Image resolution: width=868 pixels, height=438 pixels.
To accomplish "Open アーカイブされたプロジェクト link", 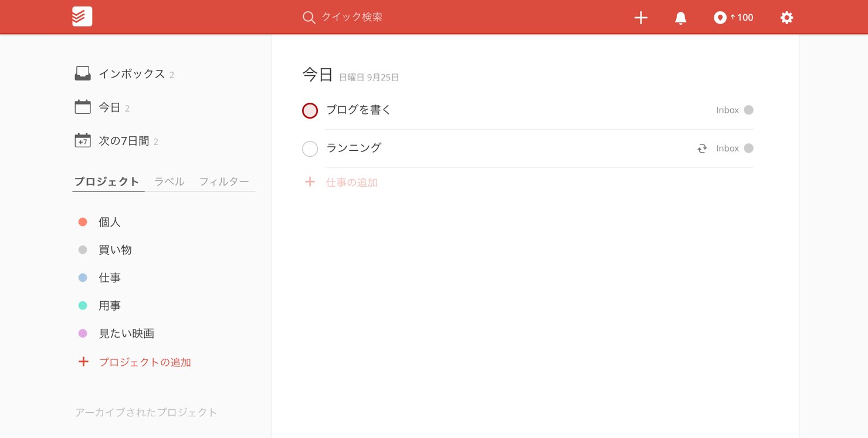I will tap(146, 412).
